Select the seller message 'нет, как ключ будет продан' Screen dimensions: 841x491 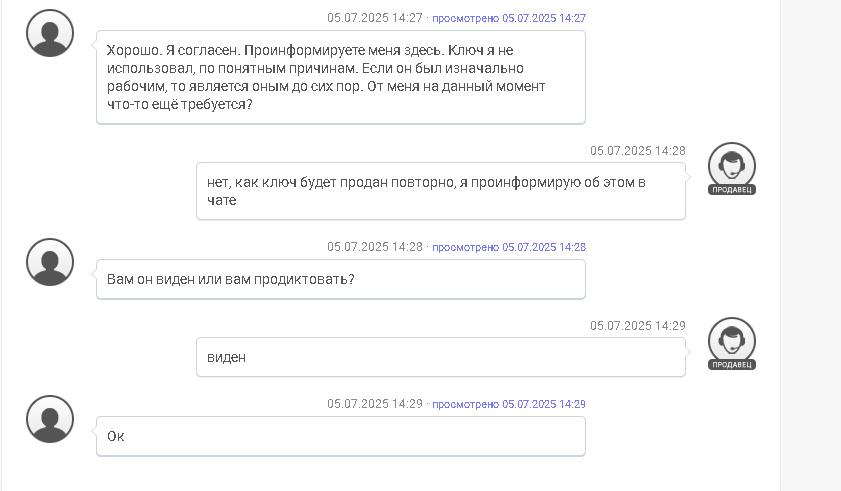pos(441,191)
